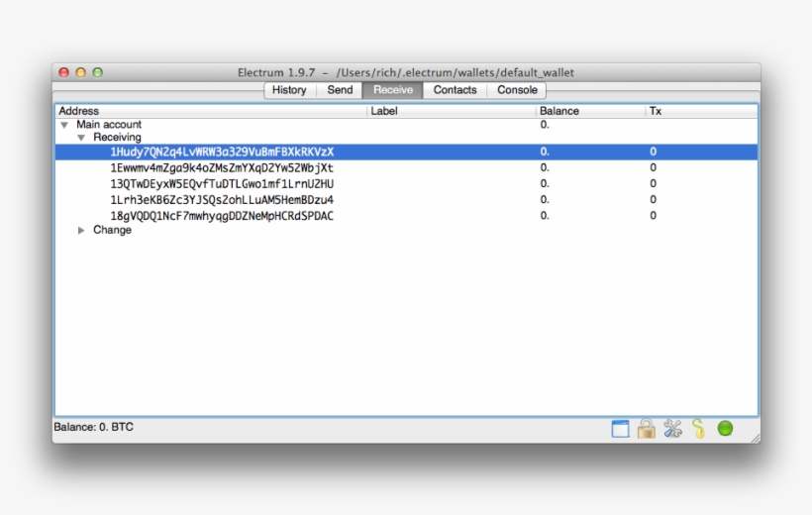The height and width of the screenshot is (515, 812).
Task: Select address starting with 13QTwDEyxW5
Action: [222, 184]
